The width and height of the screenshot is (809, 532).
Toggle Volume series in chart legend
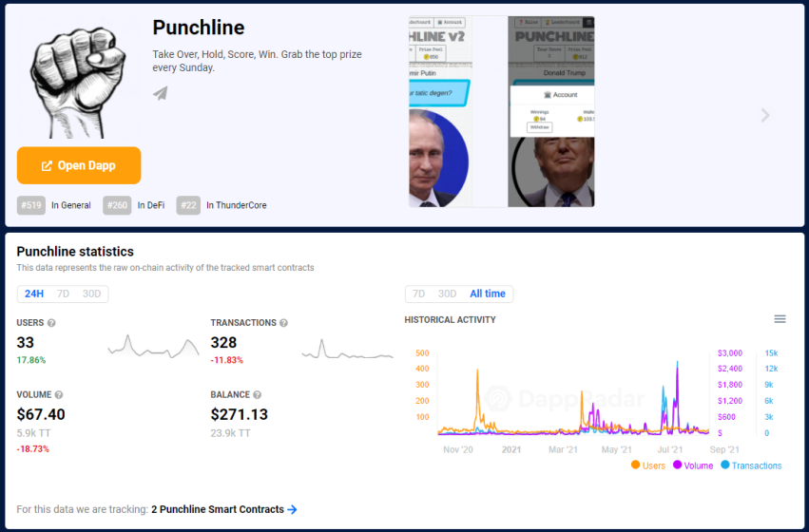pos(693,465)
